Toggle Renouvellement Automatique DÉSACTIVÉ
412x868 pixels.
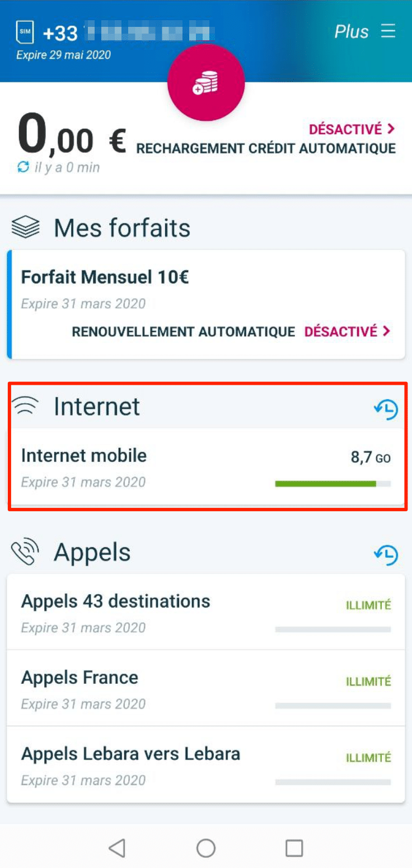coord(347,332)
